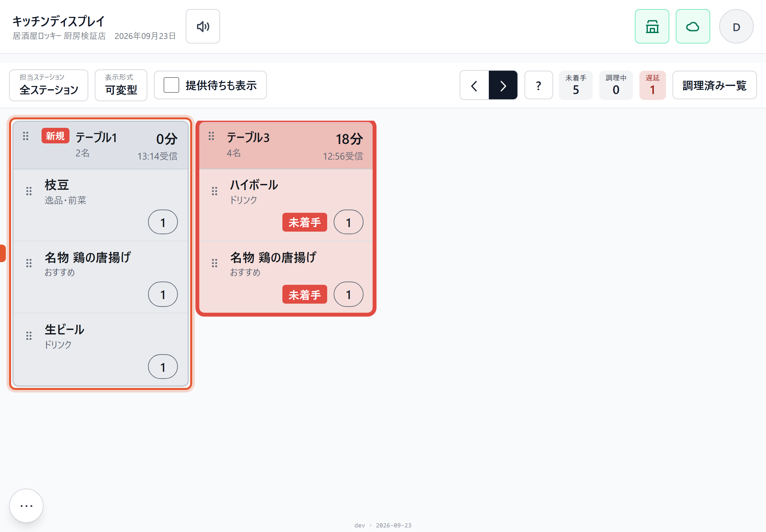Click the cloud sync status icon
The image size is (766, 532).
[x=692, y=26]
